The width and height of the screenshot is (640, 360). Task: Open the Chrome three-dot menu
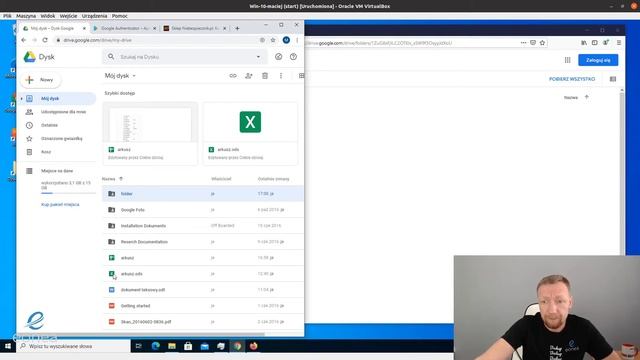297,40
